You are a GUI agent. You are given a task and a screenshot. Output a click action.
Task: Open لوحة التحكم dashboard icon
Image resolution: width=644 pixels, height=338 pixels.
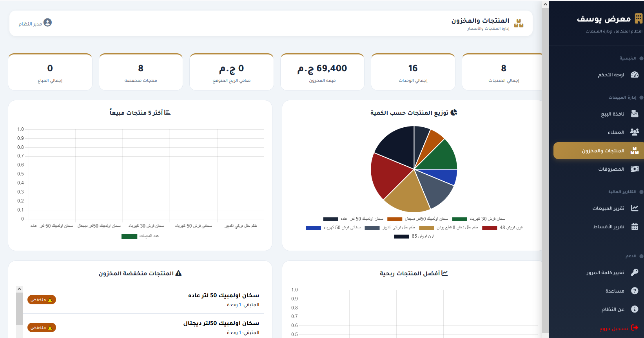pyautogui.click(x=635, y=75)
